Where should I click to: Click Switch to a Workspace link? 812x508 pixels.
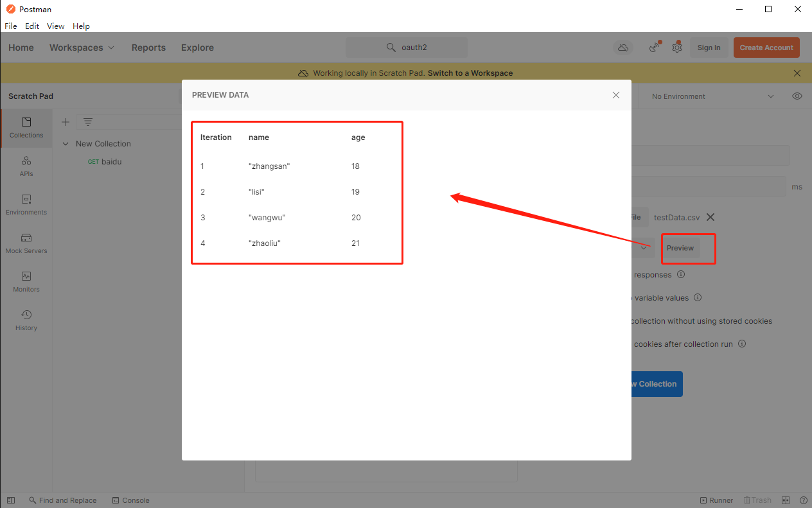(470, 73)
